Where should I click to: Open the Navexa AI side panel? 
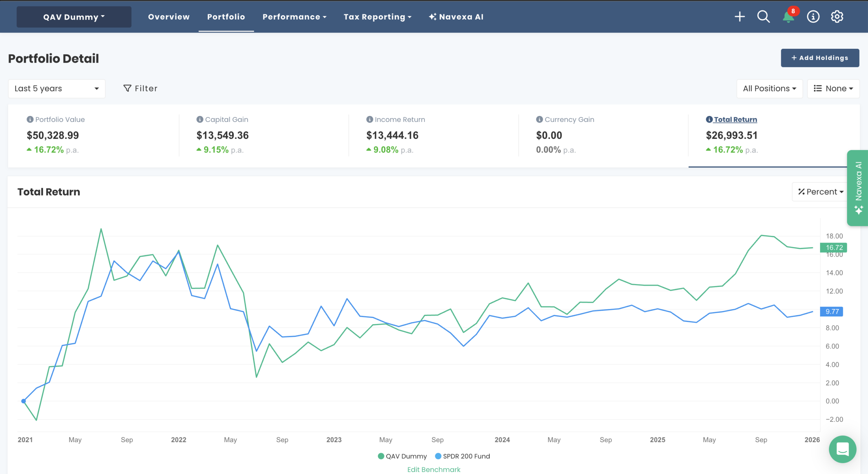(x=858, y=188)
